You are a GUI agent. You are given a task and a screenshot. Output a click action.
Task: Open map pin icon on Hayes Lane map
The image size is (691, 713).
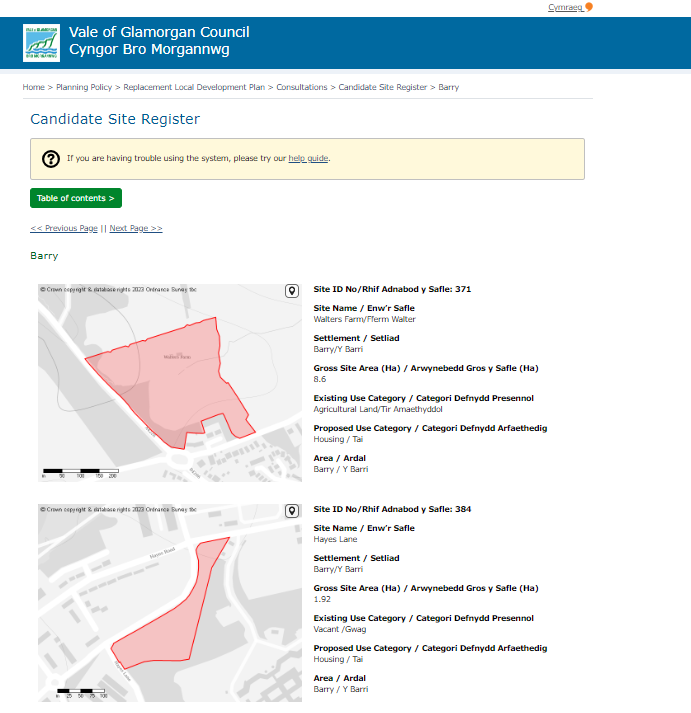point(292,511)
